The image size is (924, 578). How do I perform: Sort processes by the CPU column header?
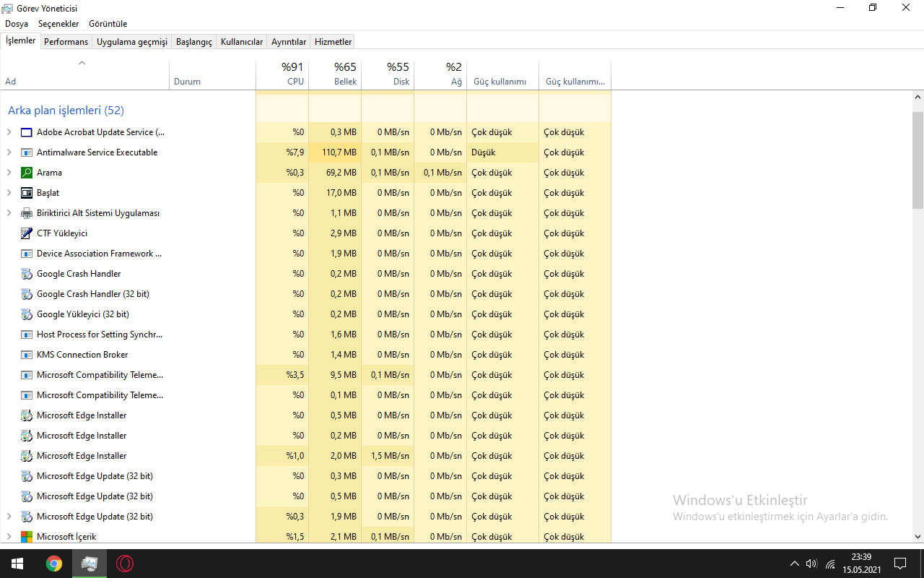click(282, 74)
